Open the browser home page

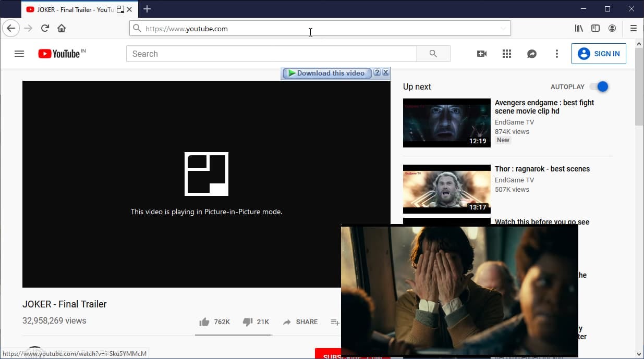62,29
